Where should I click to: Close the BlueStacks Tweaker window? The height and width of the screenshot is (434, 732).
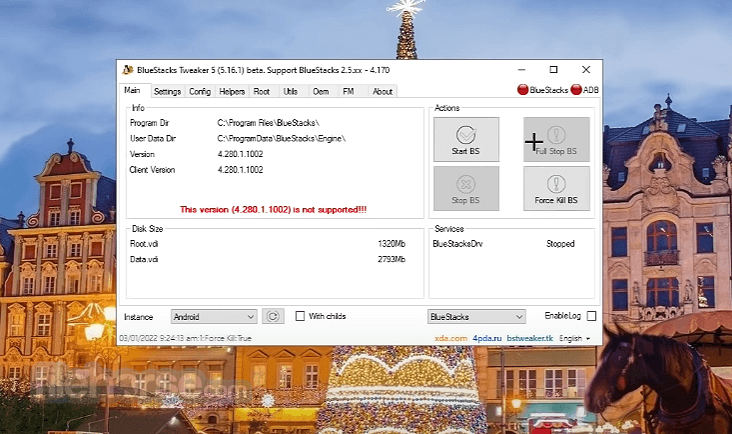click(586, 70)
